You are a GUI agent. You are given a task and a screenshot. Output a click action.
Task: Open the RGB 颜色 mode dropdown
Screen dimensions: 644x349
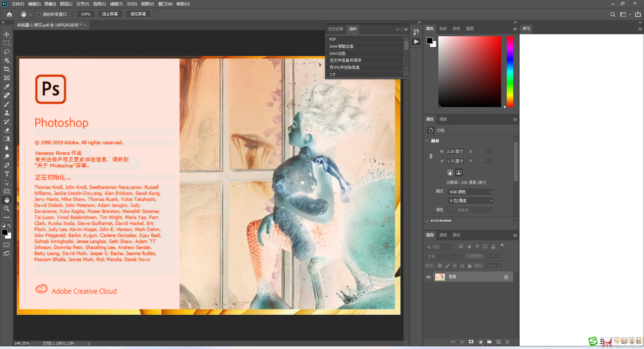[470, 192]
